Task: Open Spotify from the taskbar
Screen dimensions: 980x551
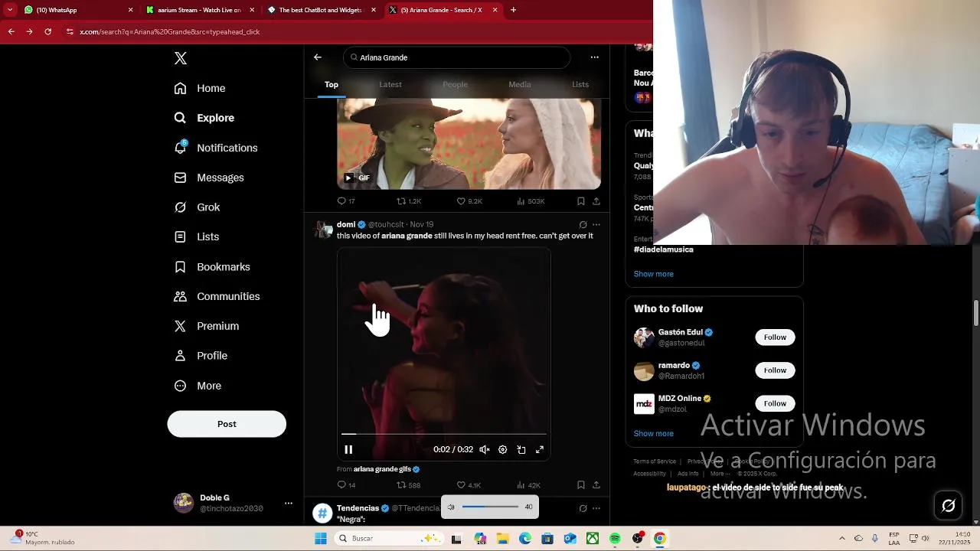Action: [615, 539]
